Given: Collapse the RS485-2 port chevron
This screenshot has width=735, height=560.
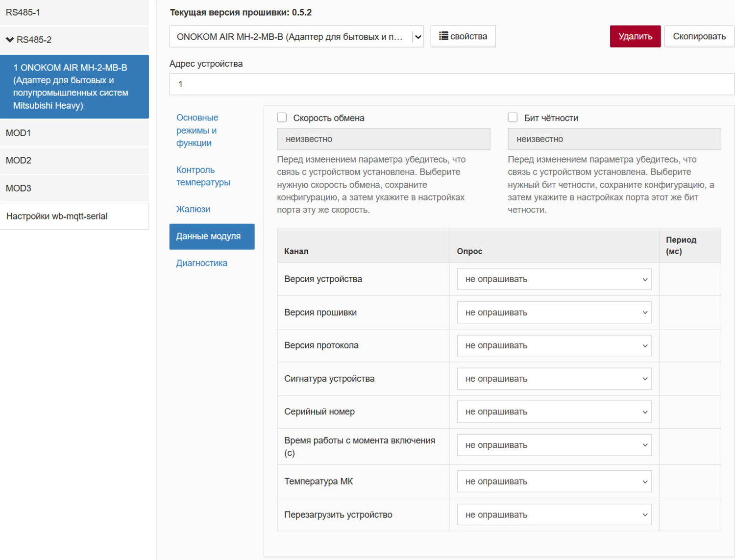Looking at the screenshot, I should [10, 40].
